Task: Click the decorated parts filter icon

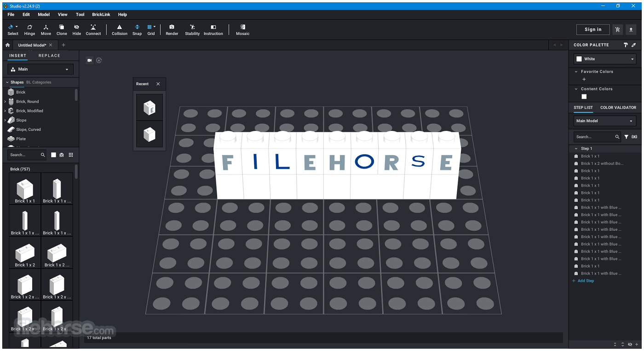Action: 62,155
